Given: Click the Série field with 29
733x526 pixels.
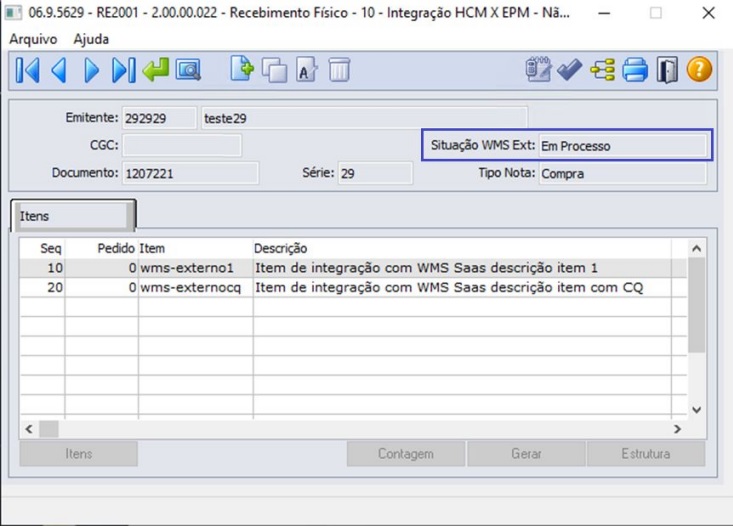Looking at the screenshot, I should tap(375, 173).
